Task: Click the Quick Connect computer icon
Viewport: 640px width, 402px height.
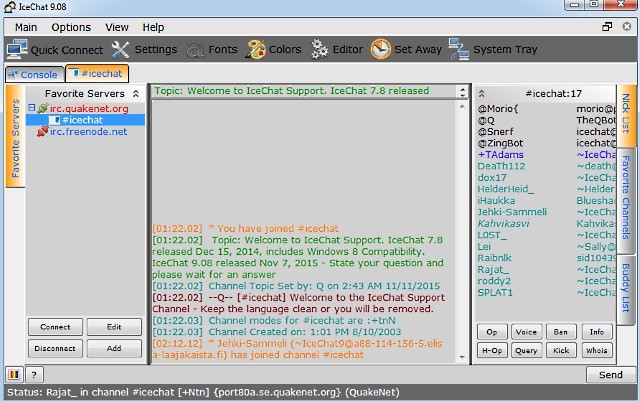Action: tap(18, 49)
